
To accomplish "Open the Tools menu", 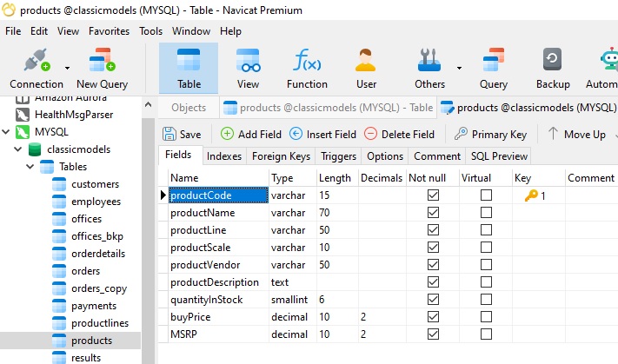I will pos(150,31).
